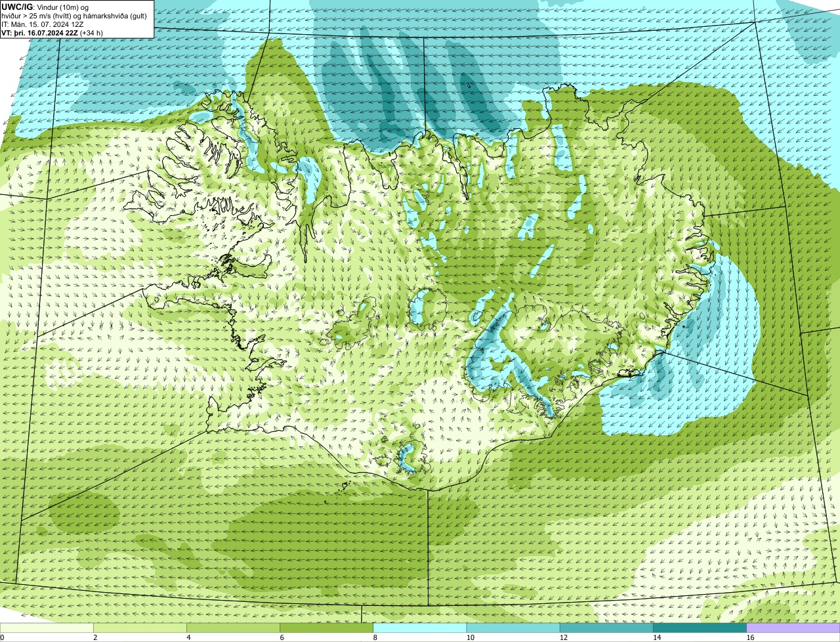Click the '4' scale label under the color bar
This screenshot has height=642, width=840.
[189, 637]
